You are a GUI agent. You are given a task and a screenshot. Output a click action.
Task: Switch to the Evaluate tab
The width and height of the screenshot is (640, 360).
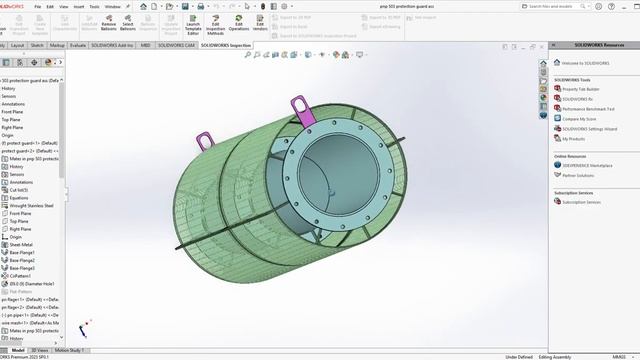tap(78, 45)
